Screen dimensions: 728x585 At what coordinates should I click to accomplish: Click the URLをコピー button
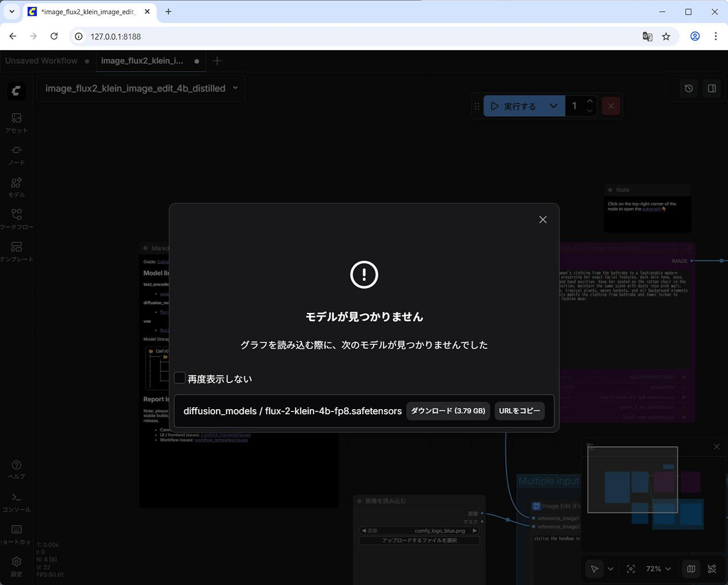(x=519, y=411)
